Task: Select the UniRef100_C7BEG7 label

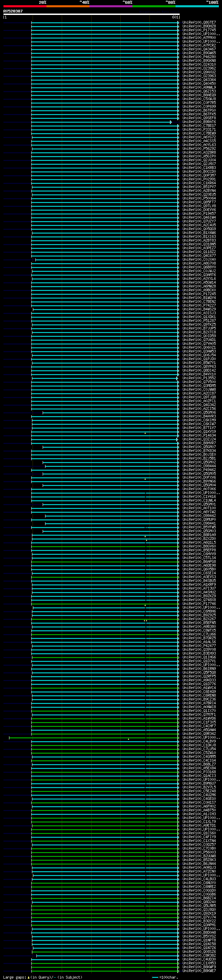Action: coord(199,125)
